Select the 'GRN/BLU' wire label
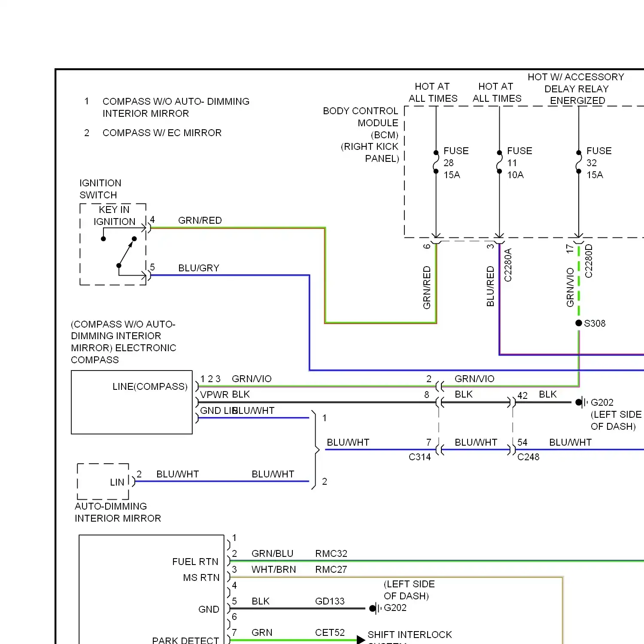The image size is (644, 644). click(273, 553)
